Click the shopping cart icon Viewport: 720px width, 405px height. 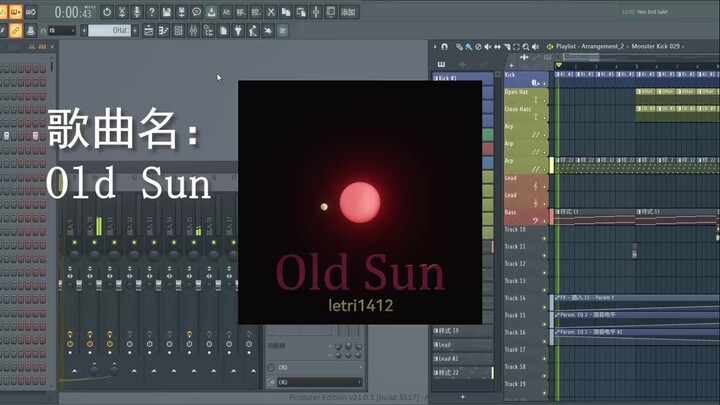coord(282,31)
